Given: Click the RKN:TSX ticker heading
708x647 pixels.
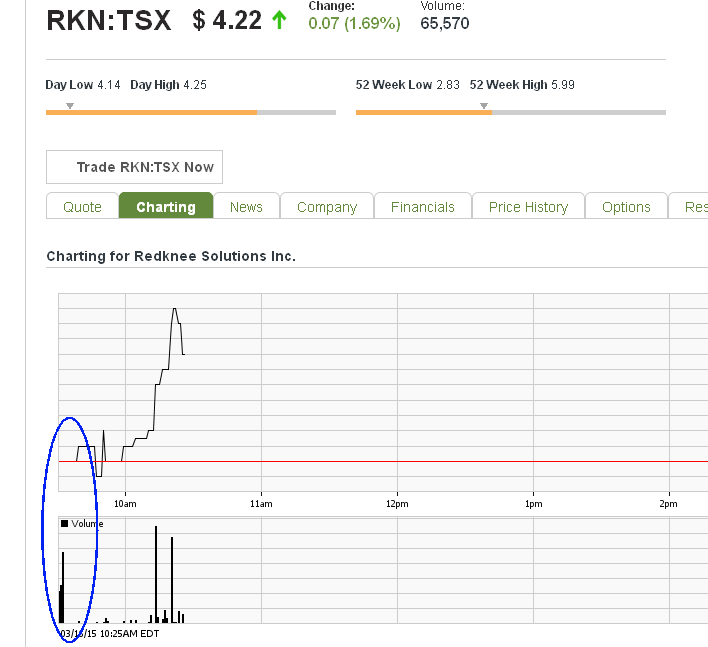Looking at the screenshot, I should point(109,20).
